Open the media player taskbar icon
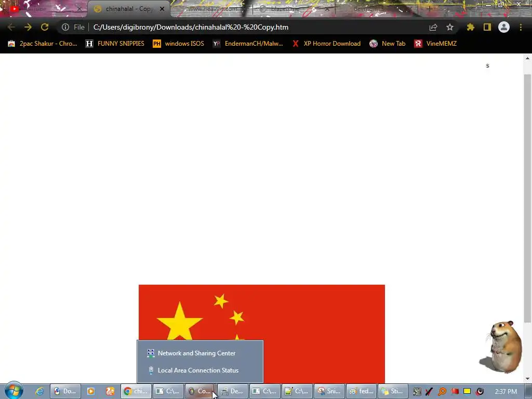 click(x=91, y=391)
